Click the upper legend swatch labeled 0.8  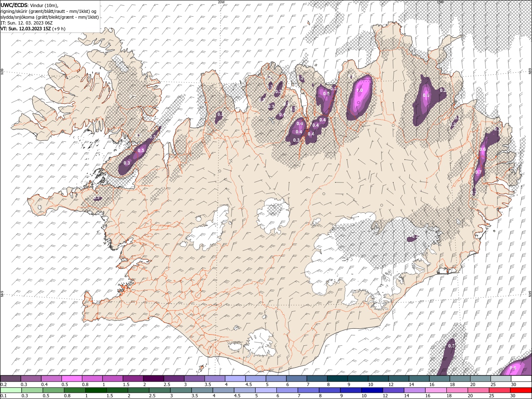click(x=92, y=379)
